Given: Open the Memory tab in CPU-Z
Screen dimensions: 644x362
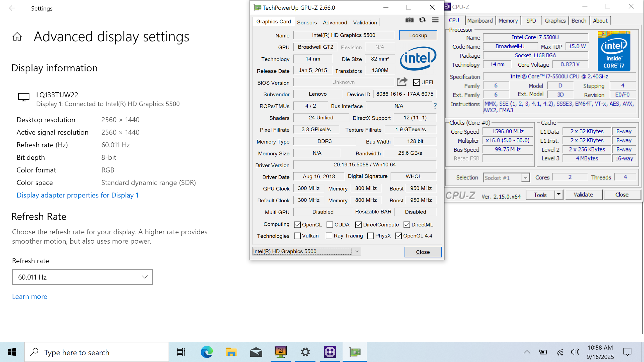Looking at the screenshot, I should 508,20.
